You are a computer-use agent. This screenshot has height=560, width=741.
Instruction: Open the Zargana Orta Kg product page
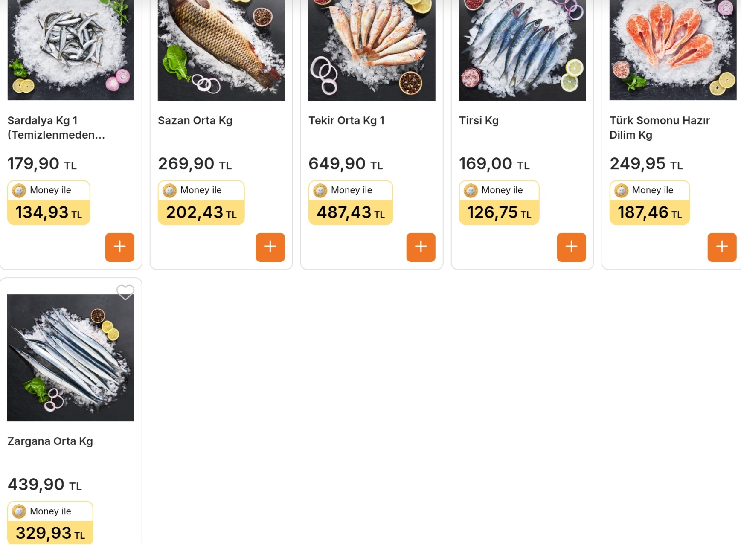pos(50,441)
